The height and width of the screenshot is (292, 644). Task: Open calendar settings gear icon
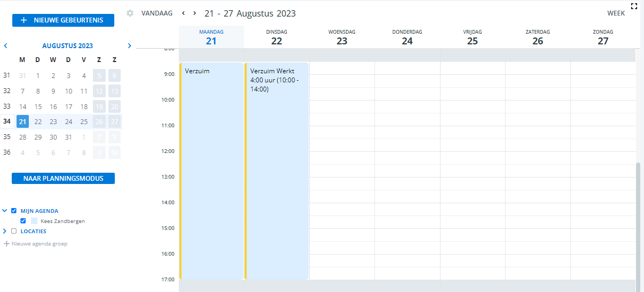click(x=130, y=13)
